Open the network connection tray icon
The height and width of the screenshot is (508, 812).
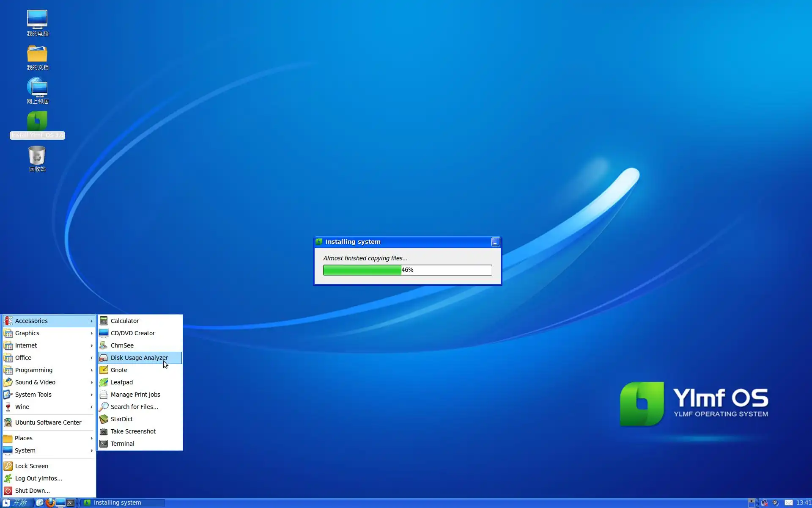(764, 502)
